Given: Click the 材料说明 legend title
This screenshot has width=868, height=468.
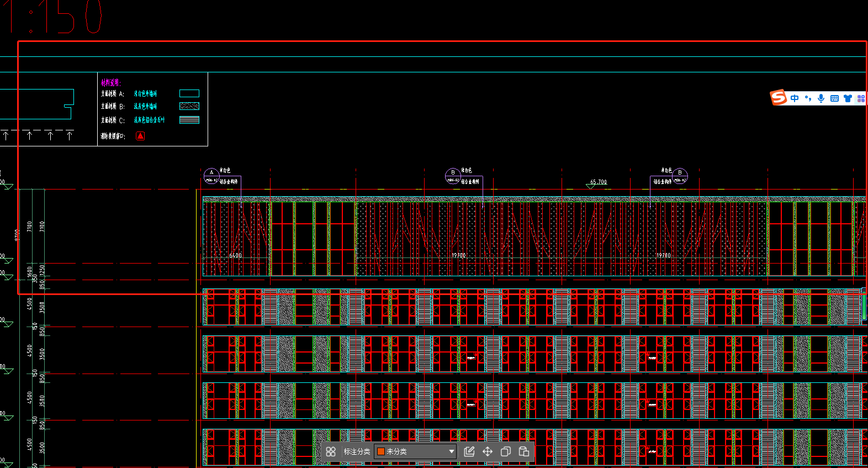Looking at the screenshot, I should tap(111, 83).
